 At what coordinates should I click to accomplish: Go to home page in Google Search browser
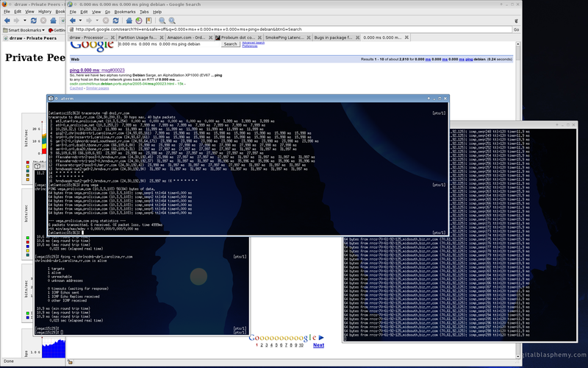(129, 21)
